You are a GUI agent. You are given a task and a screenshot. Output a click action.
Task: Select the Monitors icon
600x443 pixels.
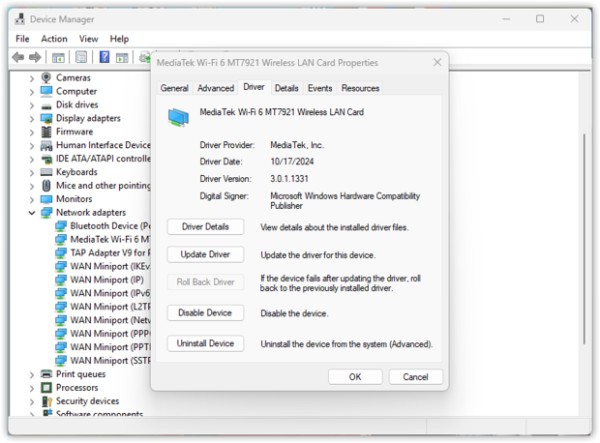46,199
